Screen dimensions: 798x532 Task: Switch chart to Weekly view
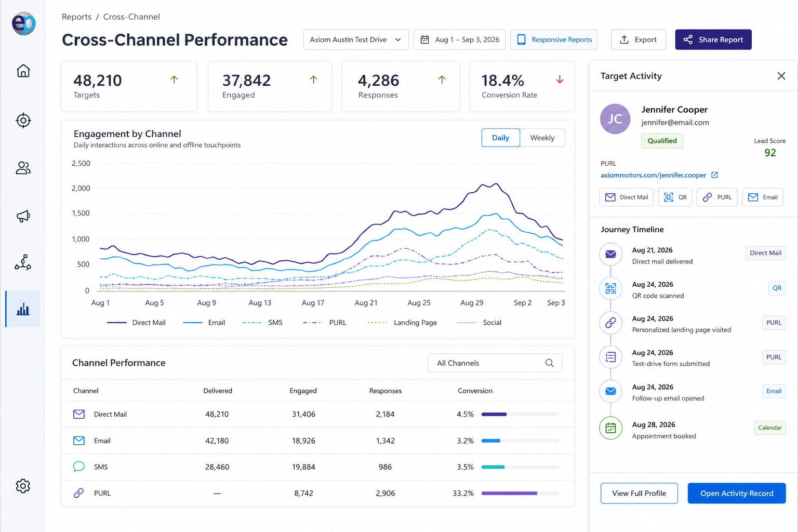(542, 138)
